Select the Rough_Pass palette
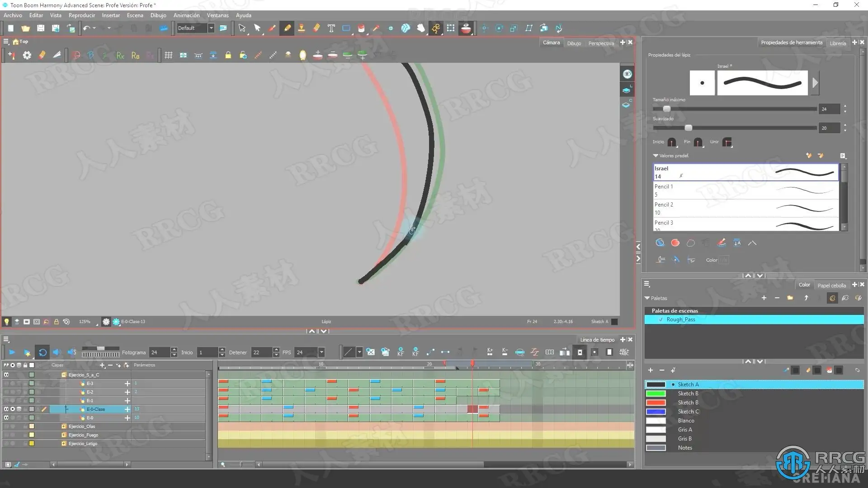The image size is (868, 488). click(681, 319)
